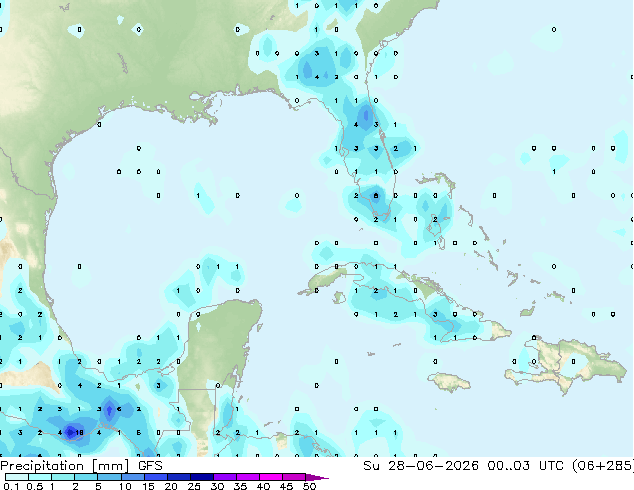Click the 0.5–1 mm legend color box
Image resolution: width=634 pixels, height=490 pixels.
pyautogui.click(x=40, y=477)
